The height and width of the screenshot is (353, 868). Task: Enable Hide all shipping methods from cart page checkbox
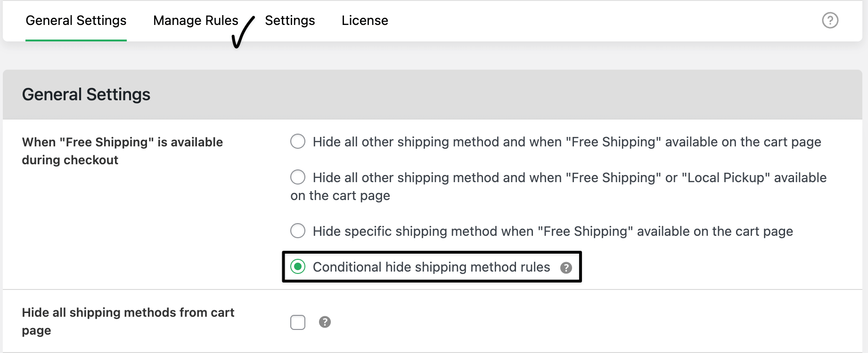coord(298,322)
